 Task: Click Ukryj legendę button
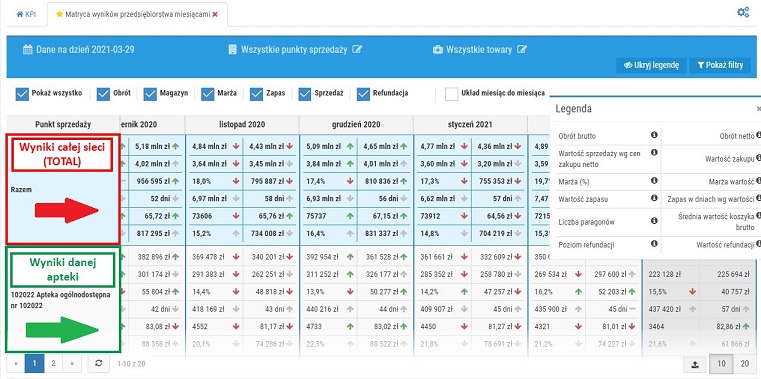651,65
